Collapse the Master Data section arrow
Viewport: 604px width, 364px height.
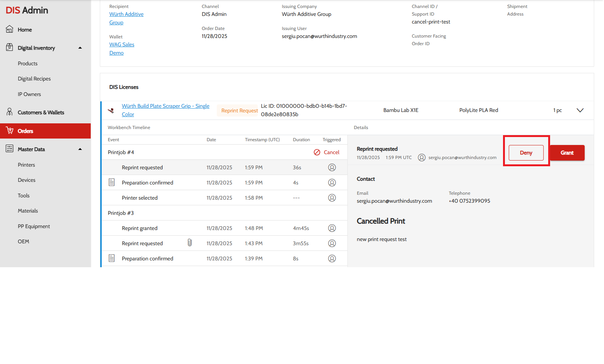click(x=80, y=149)
